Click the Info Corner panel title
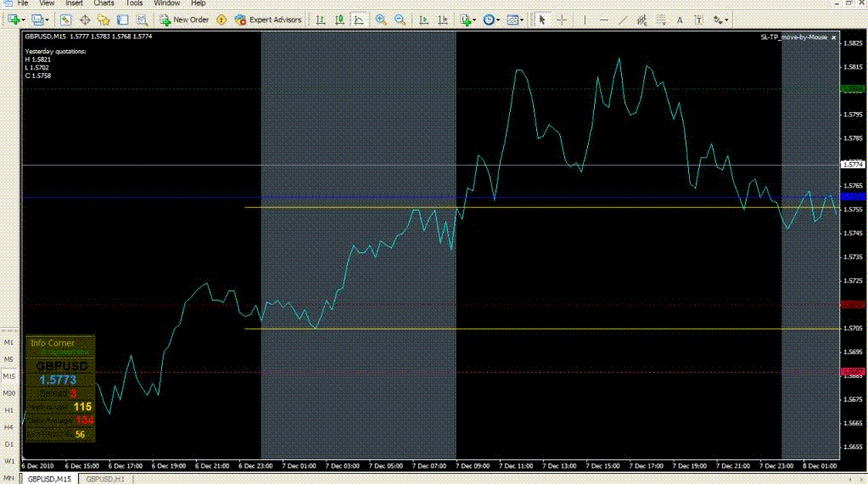868x484 pixels. [52, 343]
